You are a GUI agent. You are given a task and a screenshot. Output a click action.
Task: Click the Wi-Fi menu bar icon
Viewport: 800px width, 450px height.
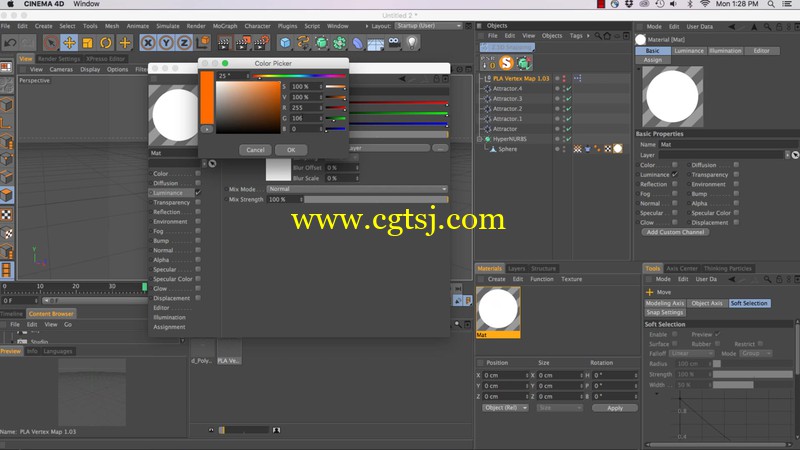tap(705, 4)
